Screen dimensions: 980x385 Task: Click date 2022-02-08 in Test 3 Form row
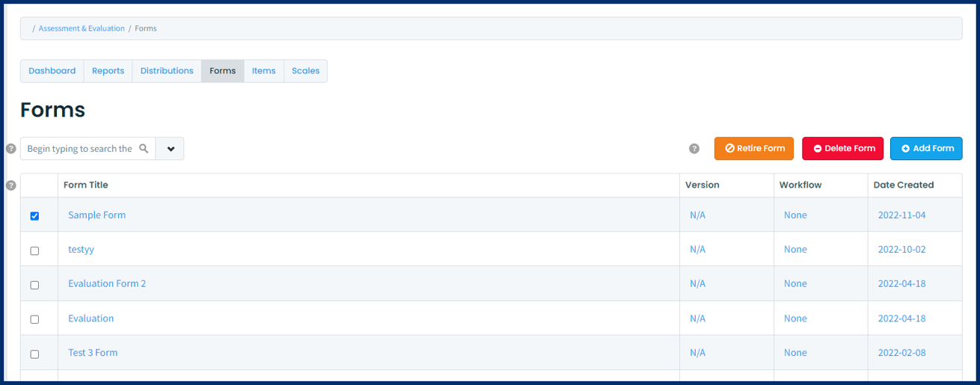click(x=901, y=353)
